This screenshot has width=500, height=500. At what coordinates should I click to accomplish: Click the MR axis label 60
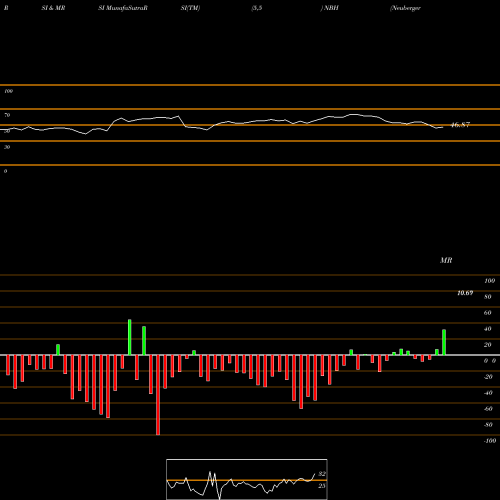coord(488,313)
